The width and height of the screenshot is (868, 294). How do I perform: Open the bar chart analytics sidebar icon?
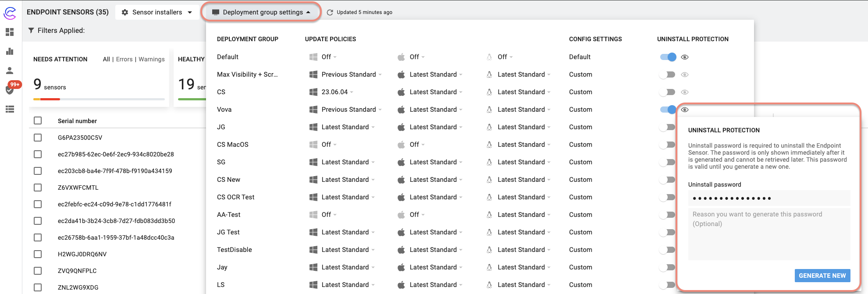tap(10, 51)
